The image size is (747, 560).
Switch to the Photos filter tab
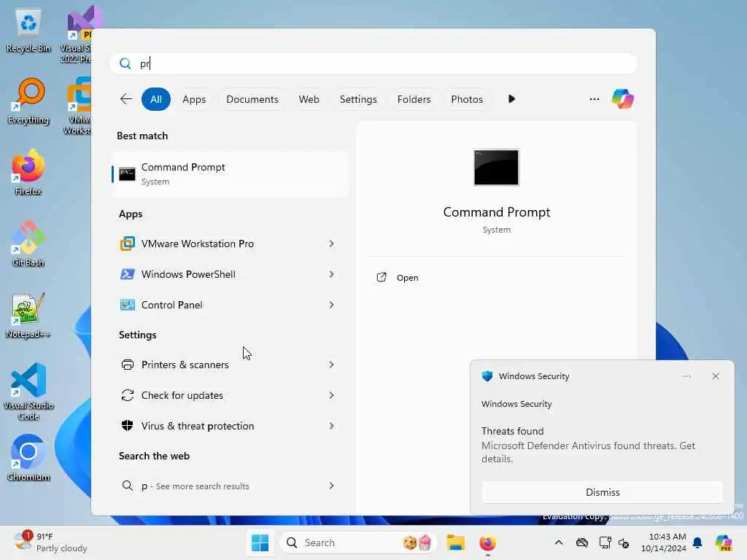click(x=467, y=99)
